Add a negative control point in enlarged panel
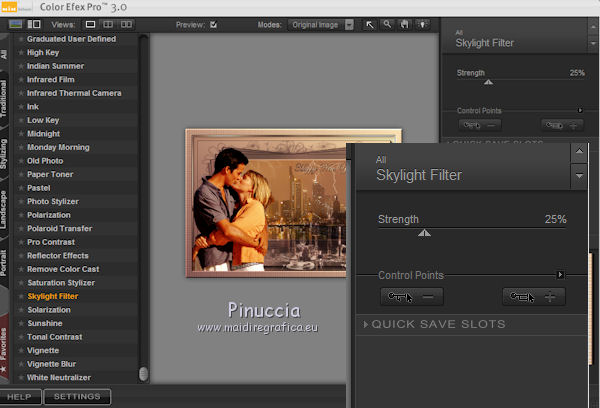600x408 pixels. (413, 297)
